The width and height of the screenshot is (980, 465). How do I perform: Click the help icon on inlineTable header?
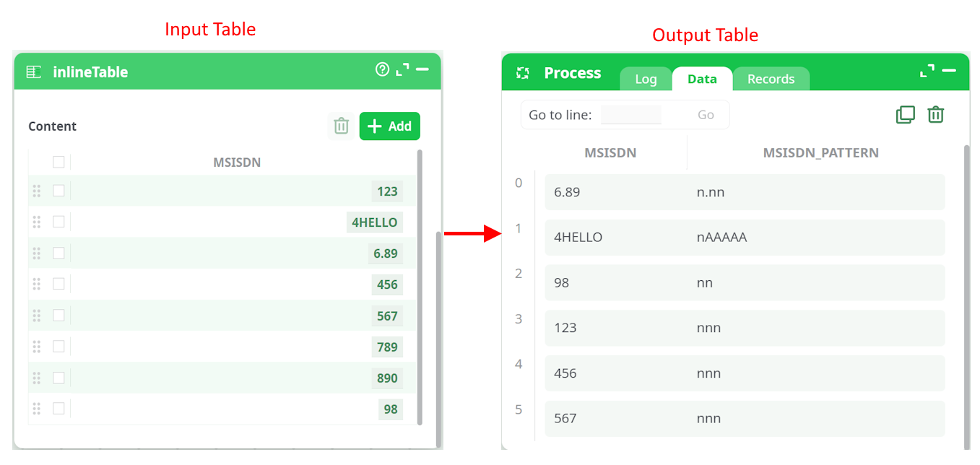[x=382, y=69]
